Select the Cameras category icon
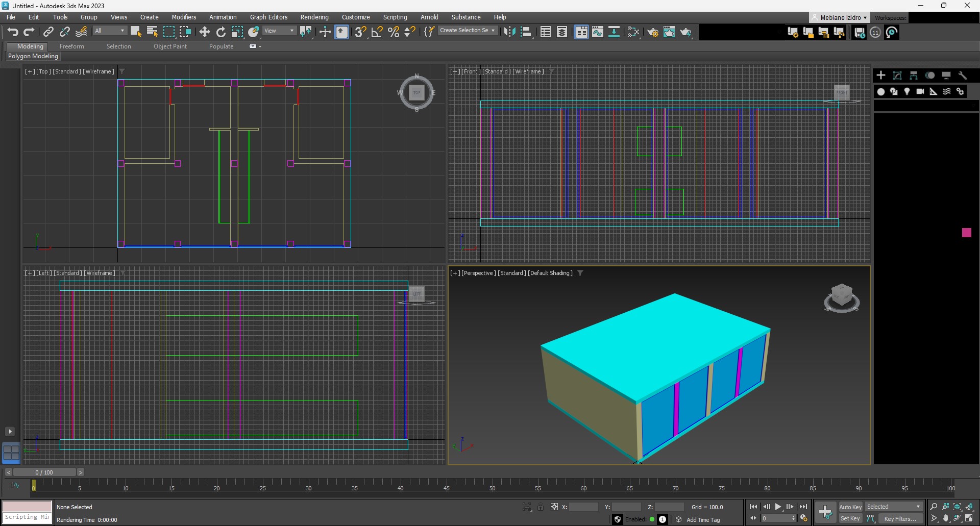980x526 pixels. pyautogui.click(x=920, y=91)
